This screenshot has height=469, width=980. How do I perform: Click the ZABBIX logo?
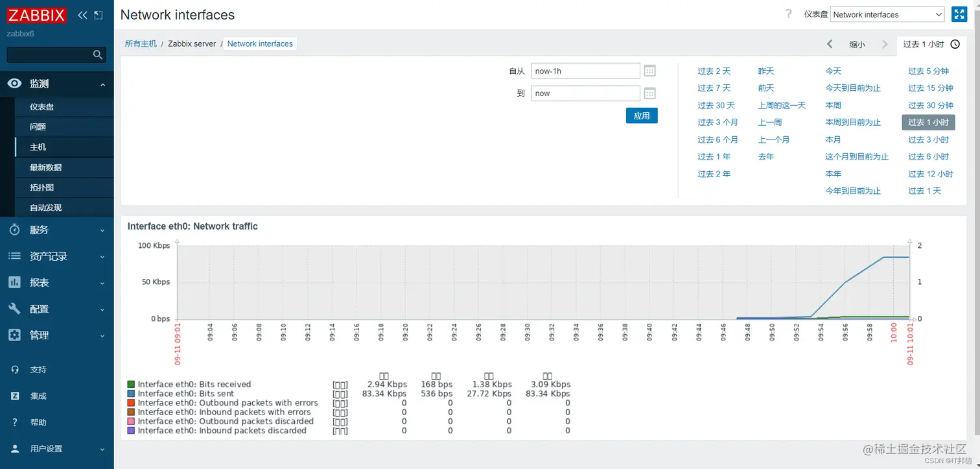click(x=37, y=15)
